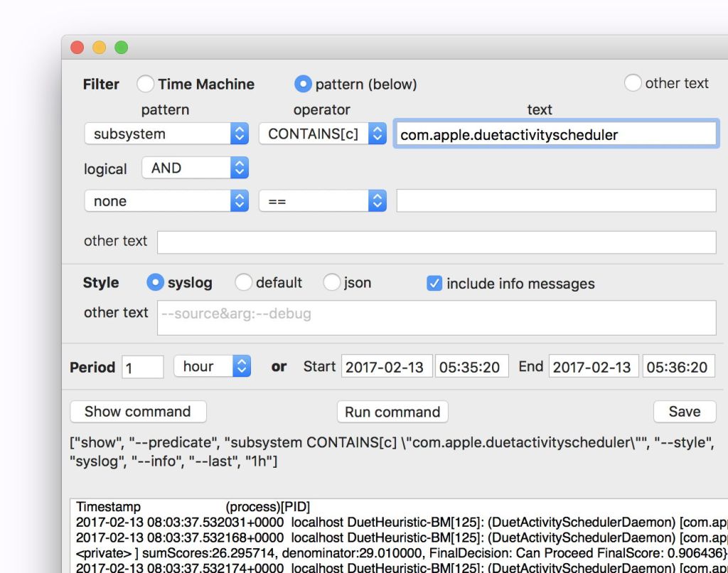The width and height of the screenshot is (728, 573).
Task: Uncheck include info messages checkbox
Action: (x=434, y=284)
